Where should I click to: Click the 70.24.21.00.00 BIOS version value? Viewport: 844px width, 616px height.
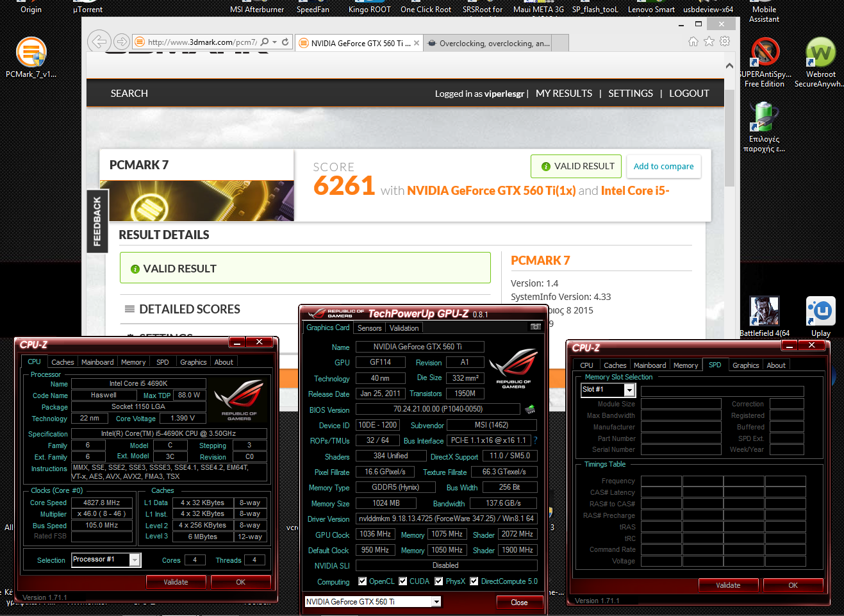(438, 409)
